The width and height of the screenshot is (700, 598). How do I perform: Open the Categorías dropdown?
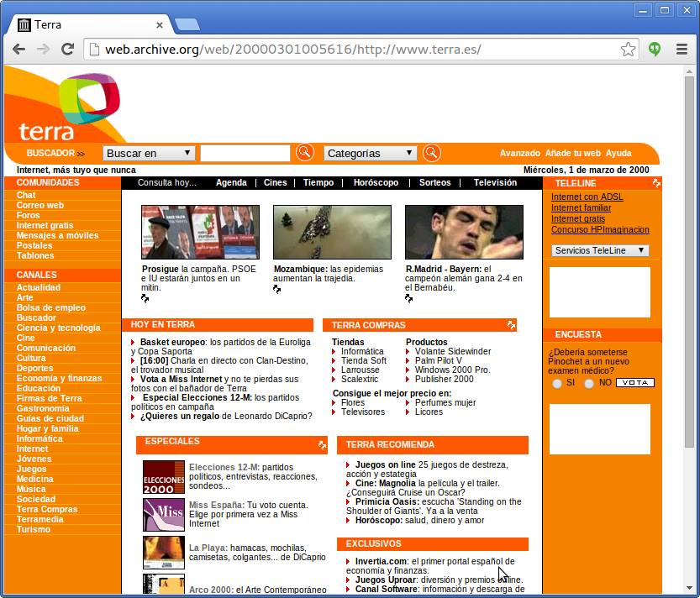(x=370, y=153)
